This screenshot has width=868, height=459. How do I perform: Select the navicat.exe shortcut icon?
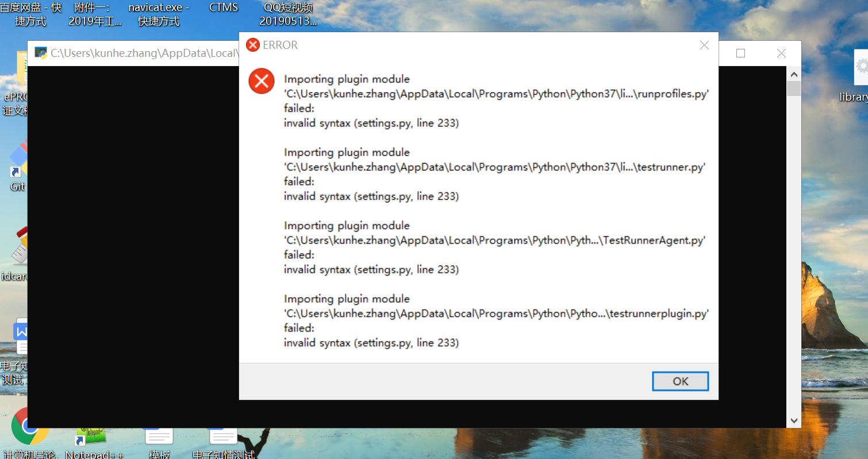(159, 14)
